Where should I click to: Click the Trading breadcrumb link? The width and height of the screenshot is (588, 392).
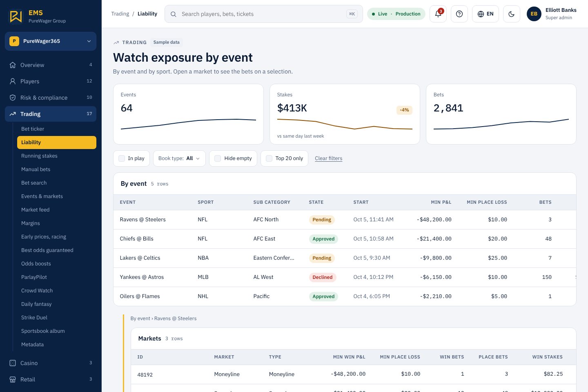tap(120, 14)
